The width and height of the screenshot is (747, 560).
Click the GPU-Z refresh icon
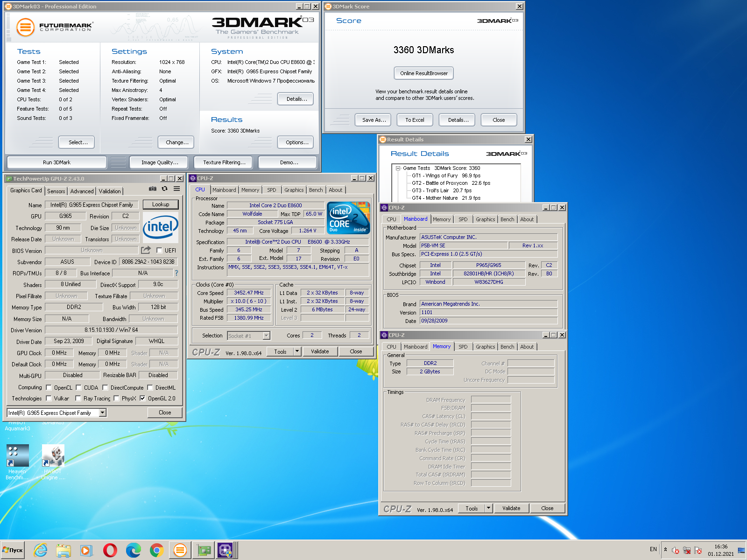(x=164, y=189)
